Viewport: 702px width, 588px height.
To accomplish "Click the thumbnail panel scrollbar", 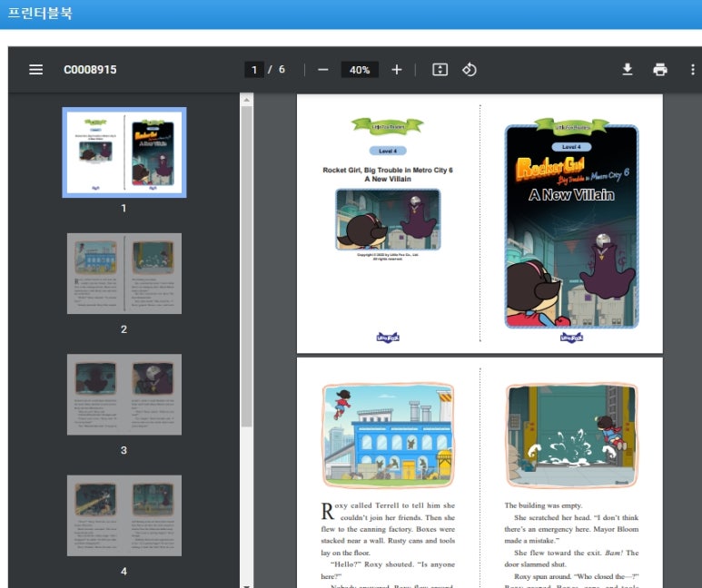I will 246,266.
